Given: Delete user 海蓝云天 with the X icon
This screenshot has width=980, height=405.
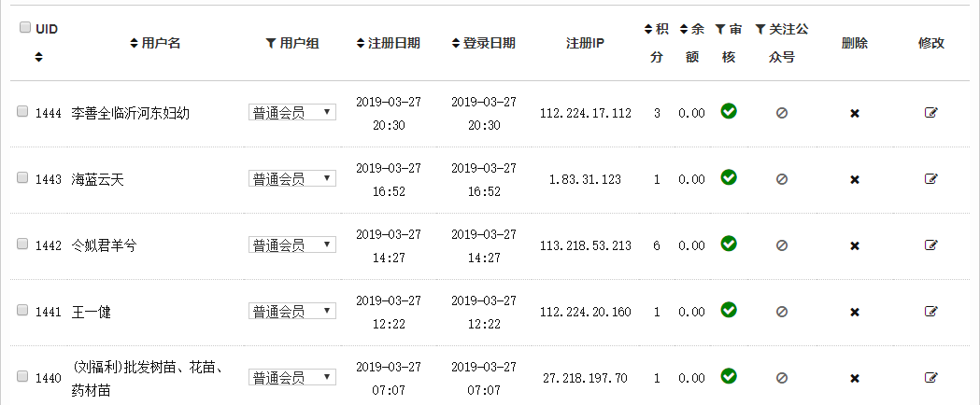Looking at the screenshot, I should (x=854, y=179).
